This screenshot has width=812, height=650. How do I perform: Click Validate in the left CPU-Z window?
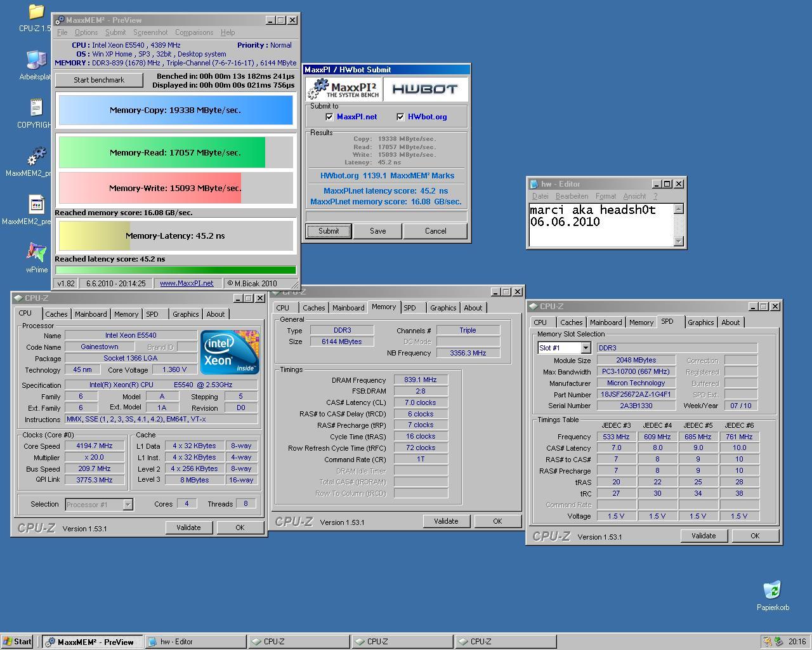188,527
